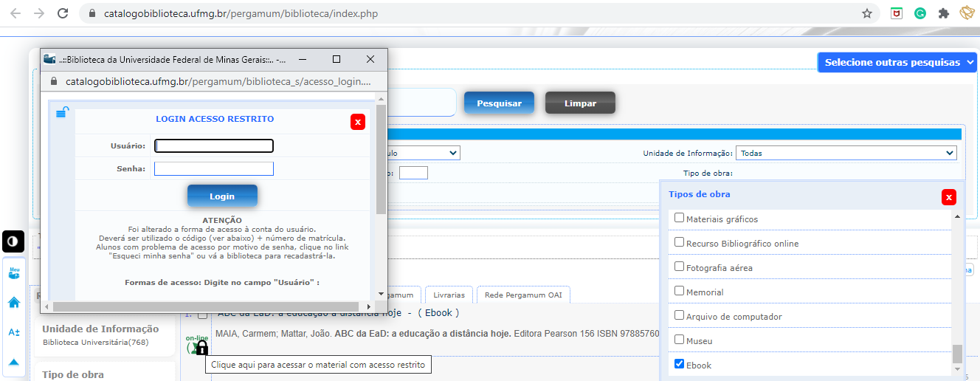The image size is (980, 381).
Task: Click the Pesquisar button
Action: [x=499, y=103]
